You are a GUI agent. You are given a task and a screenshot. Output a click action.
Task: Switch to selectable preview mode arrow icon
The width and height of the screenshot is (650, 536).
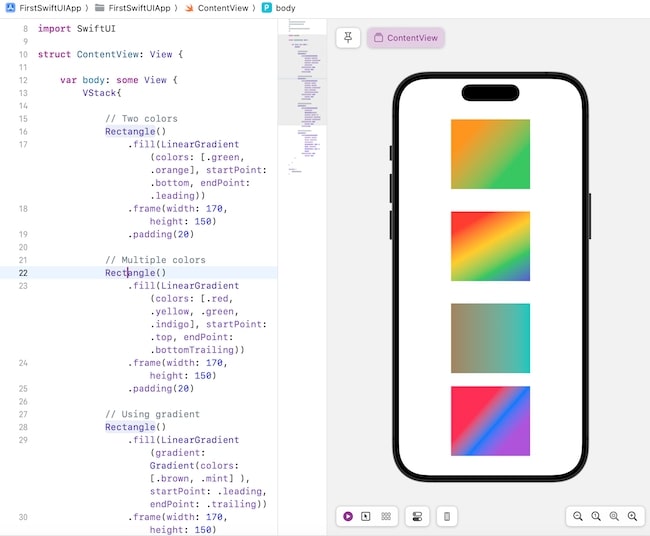tap(366, 516)
